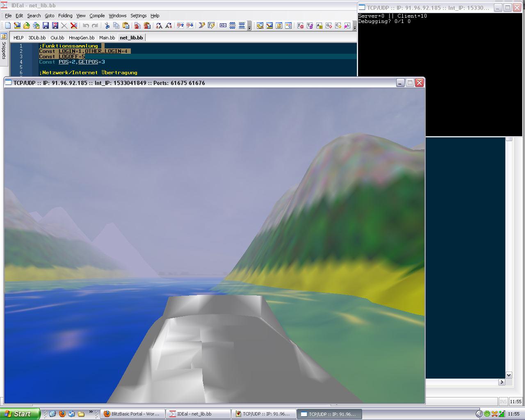
Task: Expand the Quick Launch overflow chevron
Action: pyautogui.click(x=91, y=412)
